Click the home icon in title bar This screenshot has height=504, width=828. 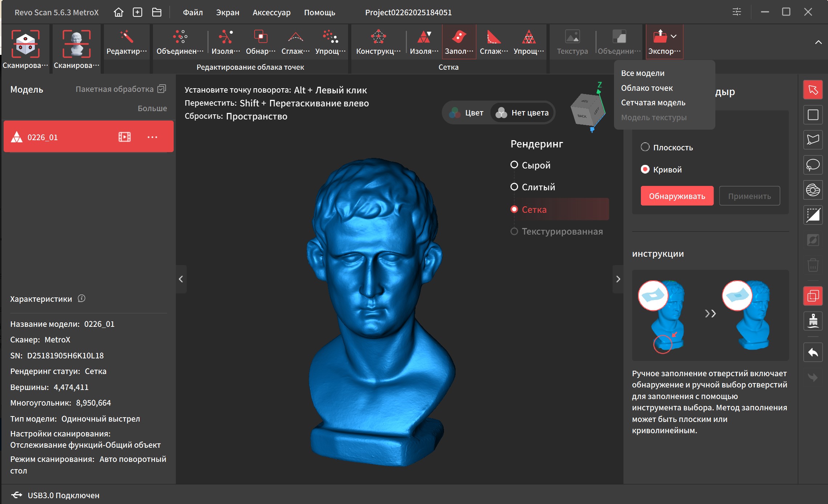click(x=118, y=12)
